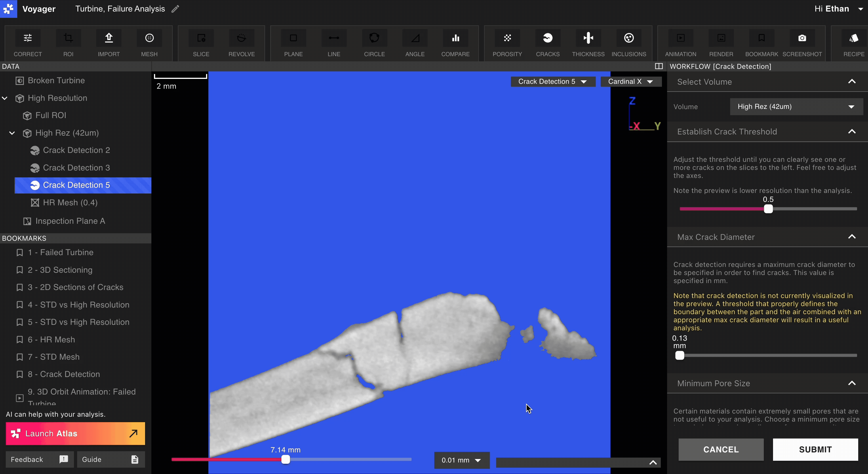868x474 pixels.
Task: Activate the SLICE tool
Action: 201,43
